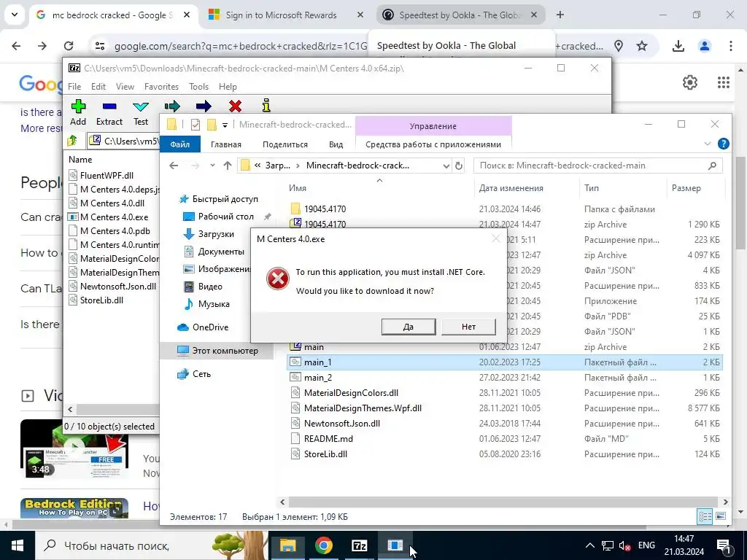Click the 7-Zip Add toolbar icon
Viewport: 747px width, 560px height.
78,106
